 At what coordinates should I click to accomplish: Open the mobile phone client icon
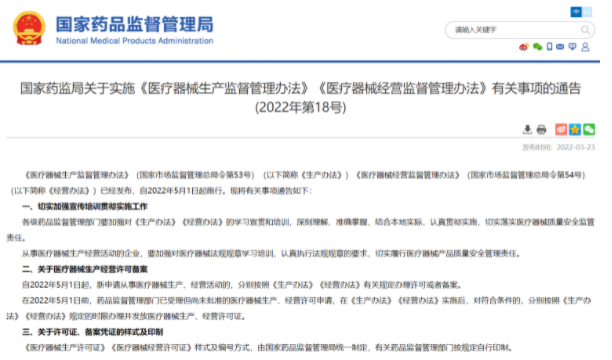(549, 47)
